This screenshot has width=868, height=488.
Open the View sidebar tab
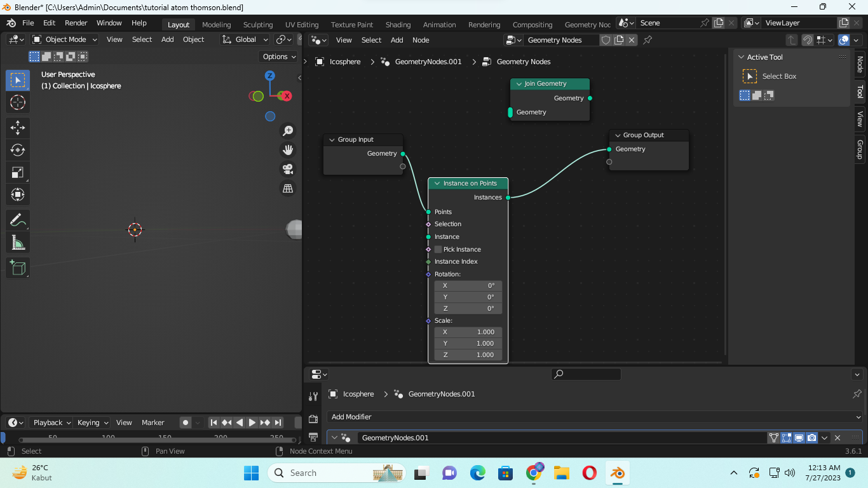point(860,119)
